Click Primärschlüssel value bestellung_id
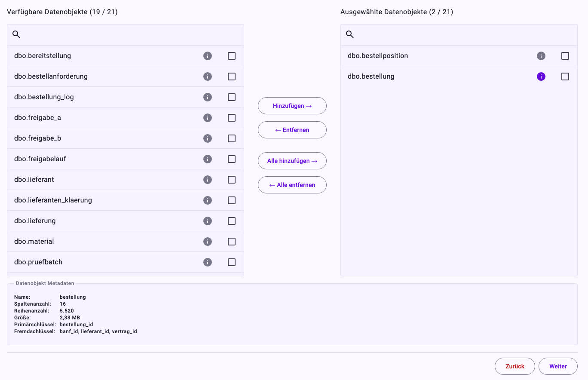588x380 pixels. coord(77,325)
